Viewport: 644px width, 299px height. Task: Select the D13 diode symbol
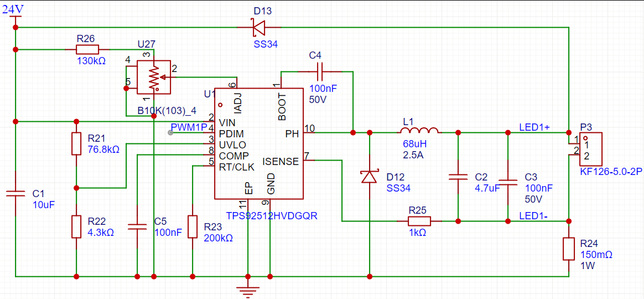[x=259, y=27]
